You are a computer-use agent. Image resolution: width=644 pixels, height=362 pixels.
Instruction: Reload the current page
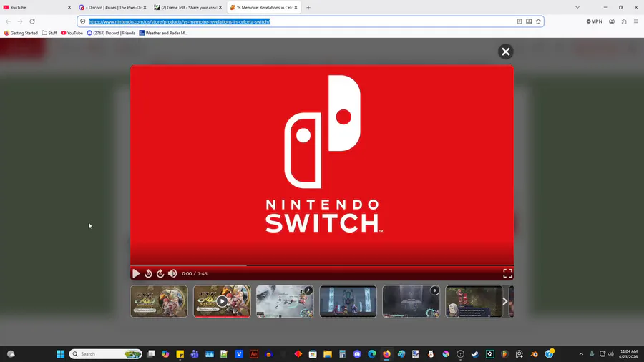(32, 21)
